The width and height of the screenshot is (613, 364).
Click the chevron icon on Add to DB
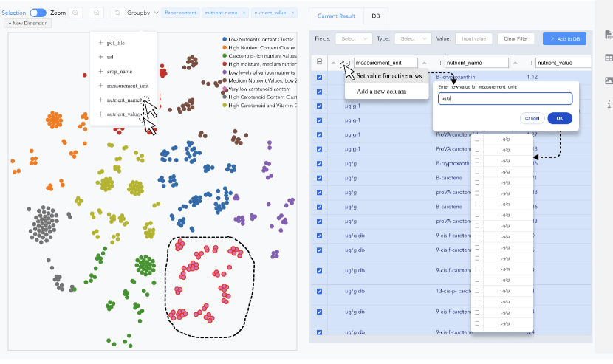(552, 38)
